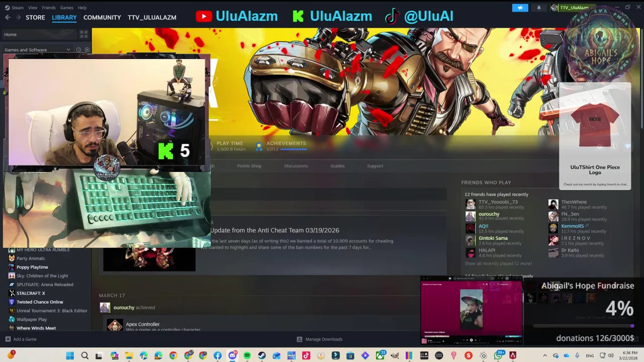
Task: Open the TTV_ULUALAZM profile tab
Action: click(152, 17)
